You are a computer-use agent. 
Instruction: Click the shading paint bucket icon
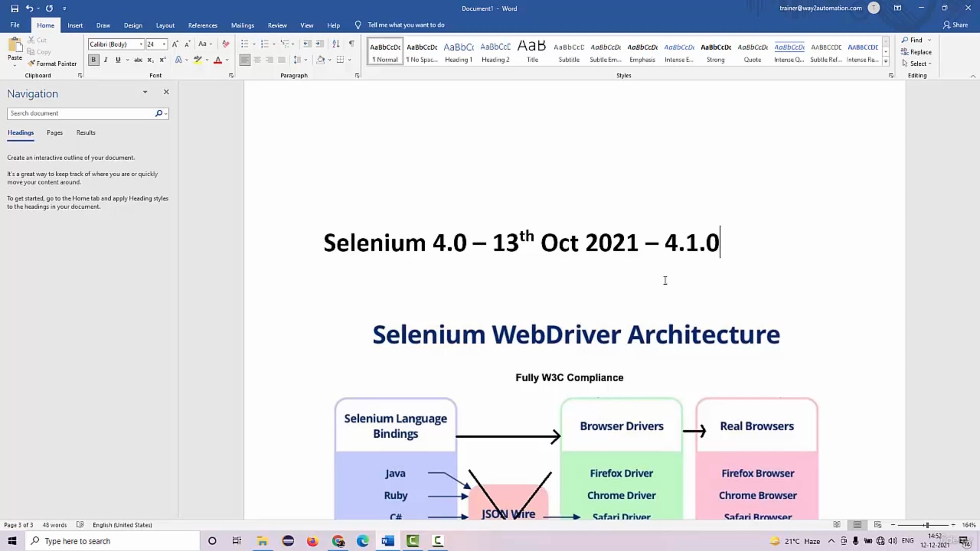pyautogui.click(x=321, y=60)
